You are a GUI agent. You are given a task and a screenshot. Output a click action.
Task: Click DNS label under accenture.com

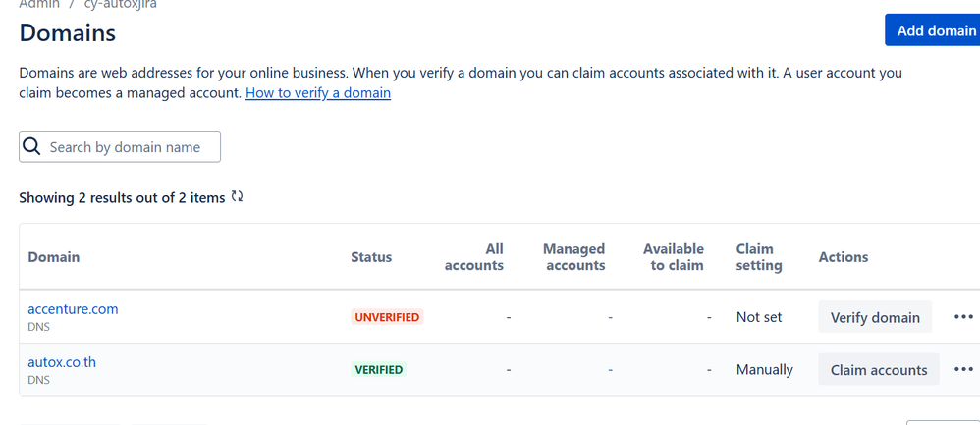[x=38, y=326]
